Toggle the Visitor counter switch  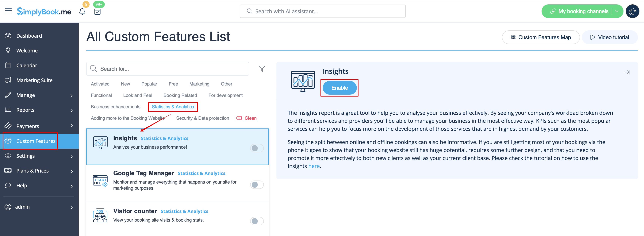pos(257,221)
